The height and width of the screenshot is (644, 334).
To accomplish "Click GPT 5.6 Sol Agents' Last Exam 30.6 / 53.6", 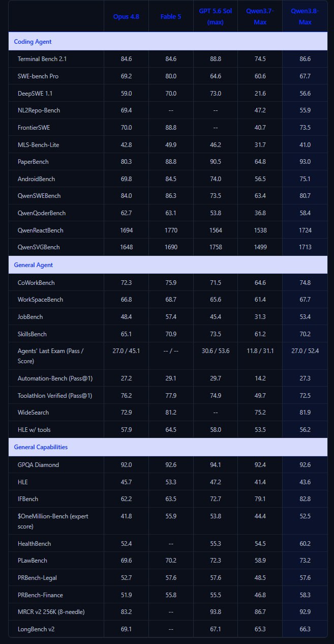I will [x=216, y=351].
